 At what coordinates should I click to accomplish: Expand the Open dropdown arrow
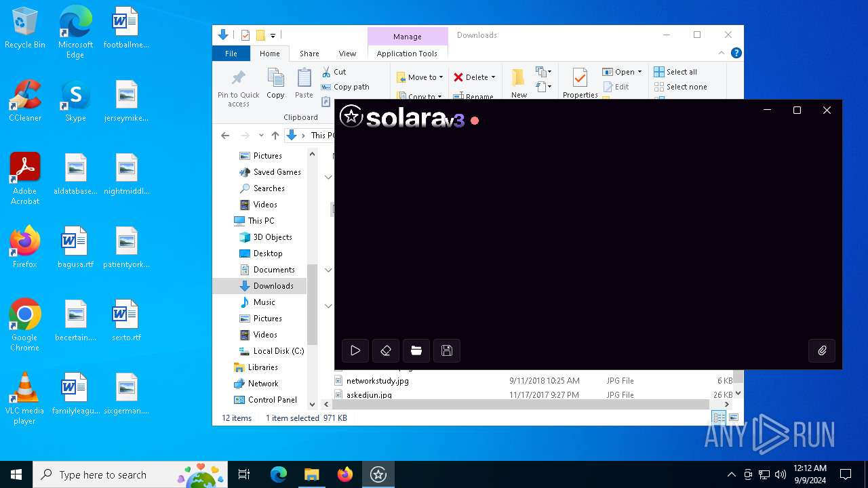(639, 72)
